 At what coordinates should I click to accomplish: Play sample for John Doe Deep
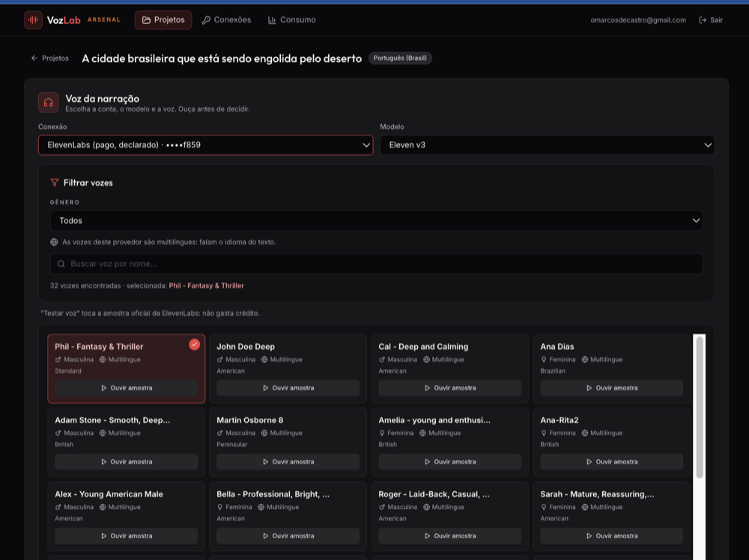tap(288, 388)
